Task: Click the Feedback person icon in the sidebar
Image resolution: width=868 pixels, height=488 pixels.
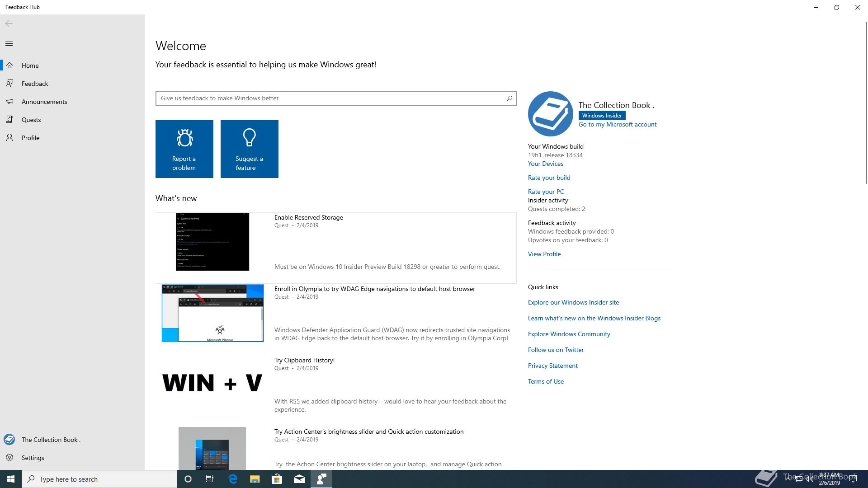Action: pos(9,84)
